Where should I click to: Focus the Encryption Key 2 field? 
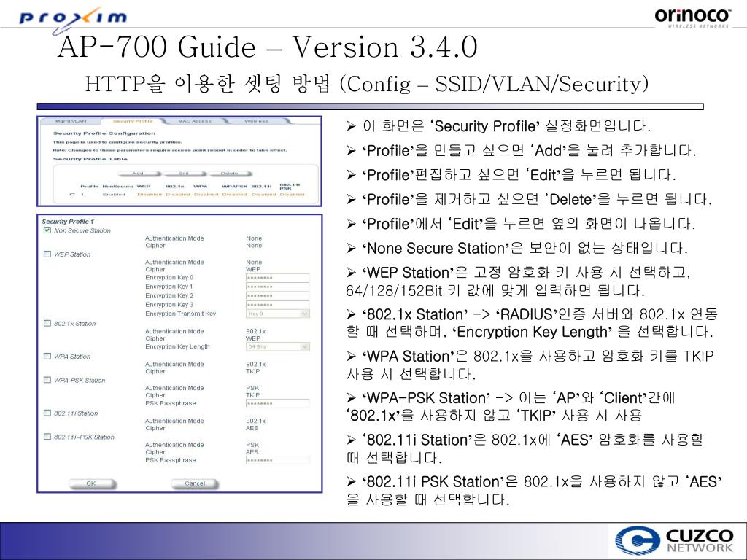coord(278,296)
